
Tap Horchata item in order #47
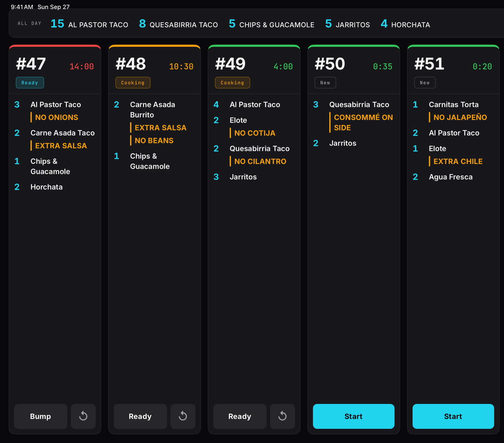(x=47, y=187)
